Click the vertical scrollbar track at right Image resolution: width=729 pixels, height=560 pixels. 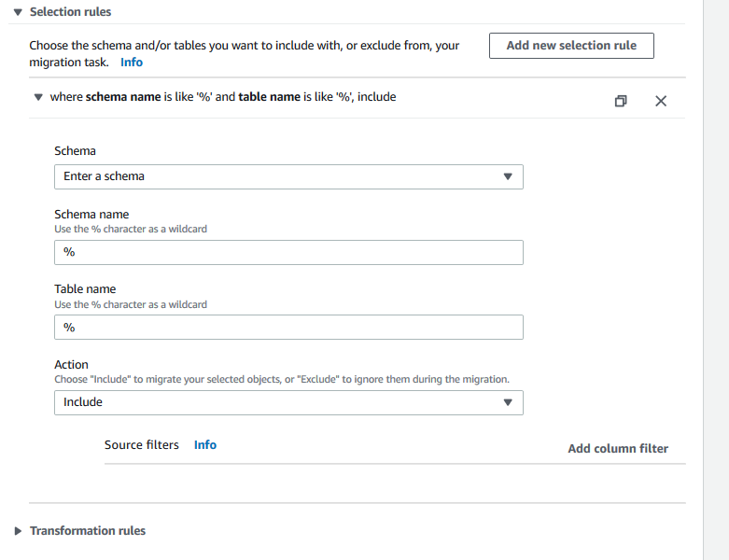[x=716, y=280]
